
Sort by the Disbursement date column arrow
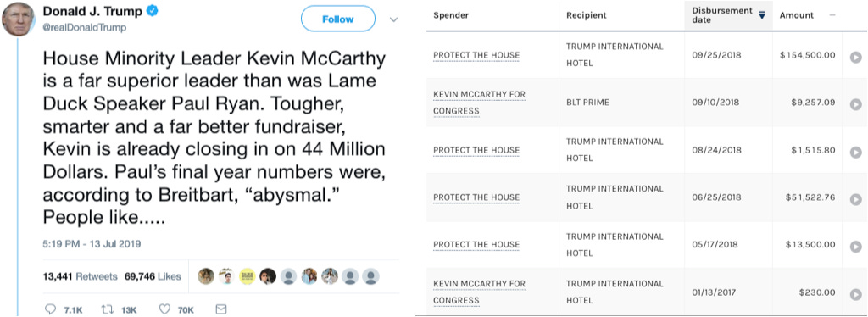[x=762, y=15]
